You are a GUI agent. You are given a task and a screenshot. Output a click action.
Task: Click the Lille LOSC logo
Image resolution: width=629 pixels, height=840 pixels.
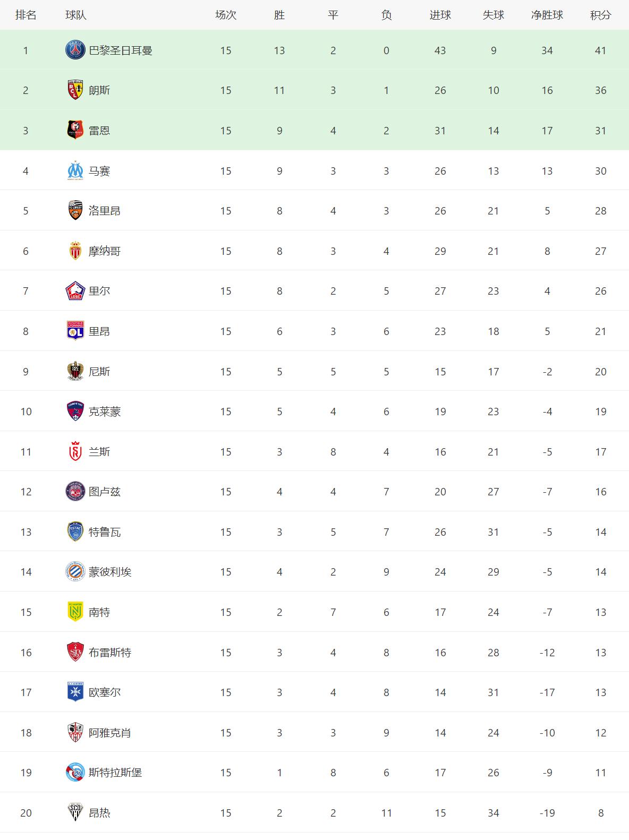pos(75,291)
